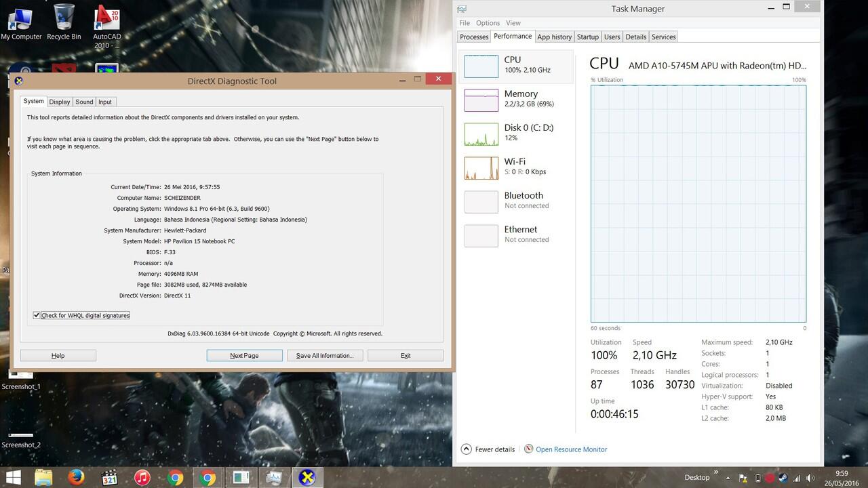Screen dimensions: 868x488
Task: Open Action Center flag tray icon
Action: 743,478
